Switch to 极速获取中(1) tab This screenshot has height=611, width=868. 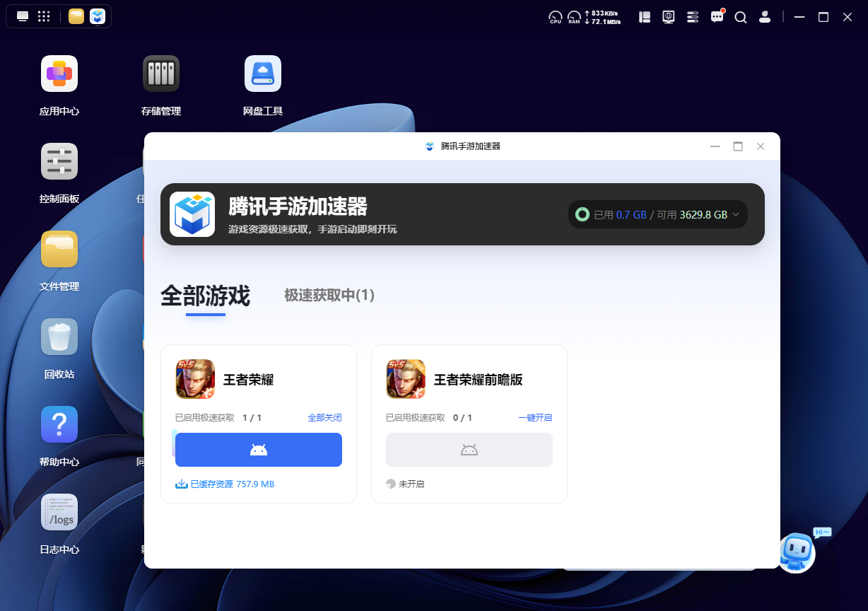(329, 296)
